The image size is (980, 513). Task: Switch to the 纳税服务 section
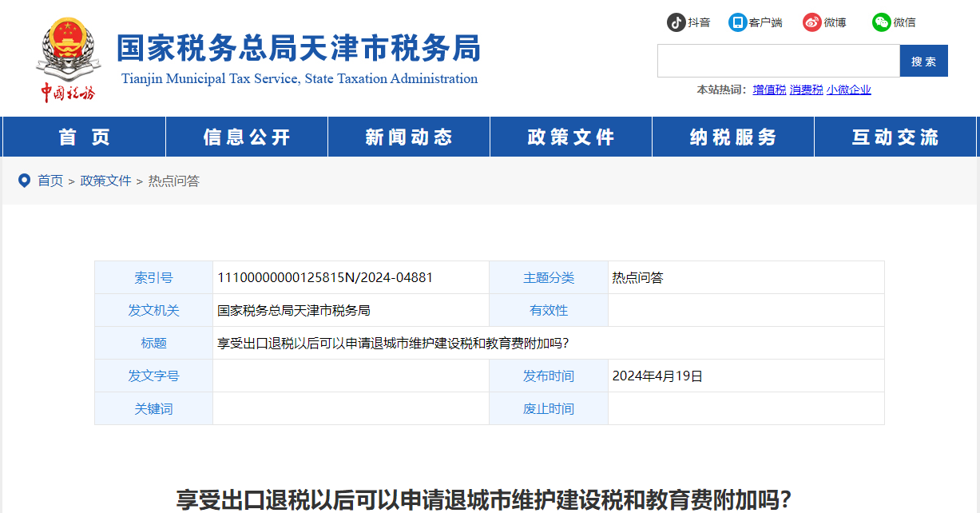(732, 136)
